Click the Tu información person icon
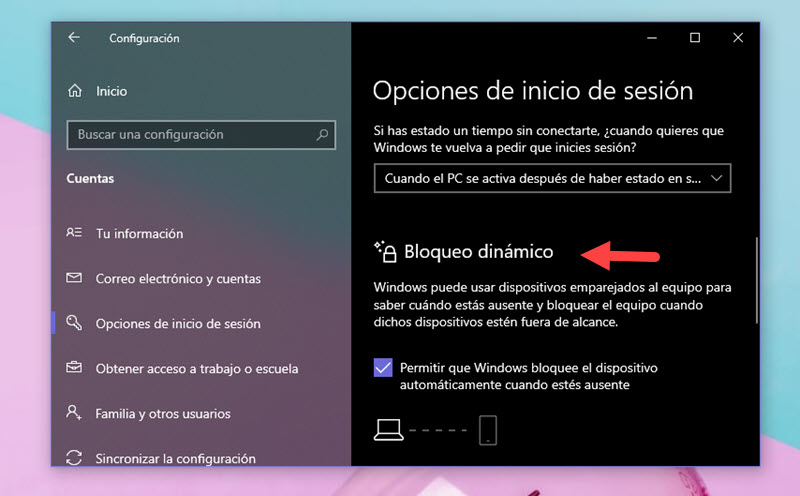 point(74,233)
